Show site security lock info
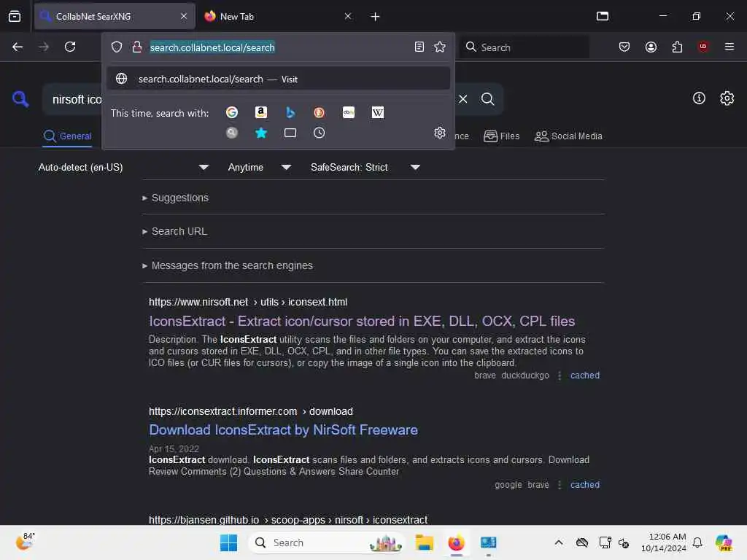747x560 pixels. click(x=136, y=47)
